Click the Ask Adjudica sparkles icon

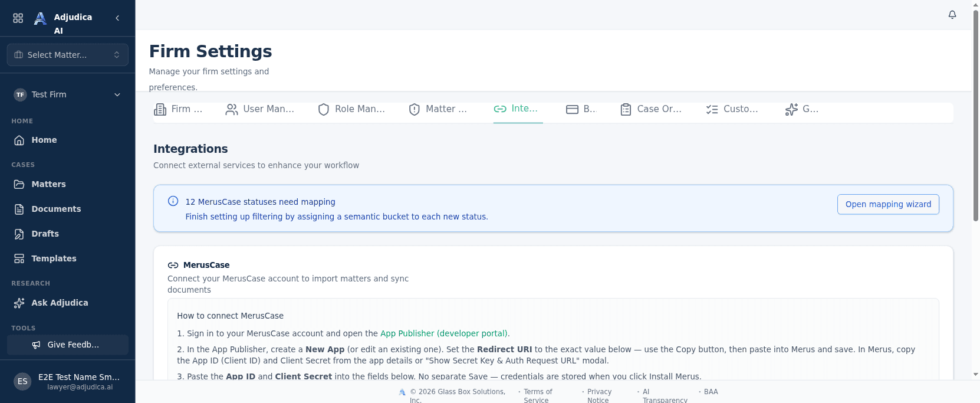(x=19, y=303)
